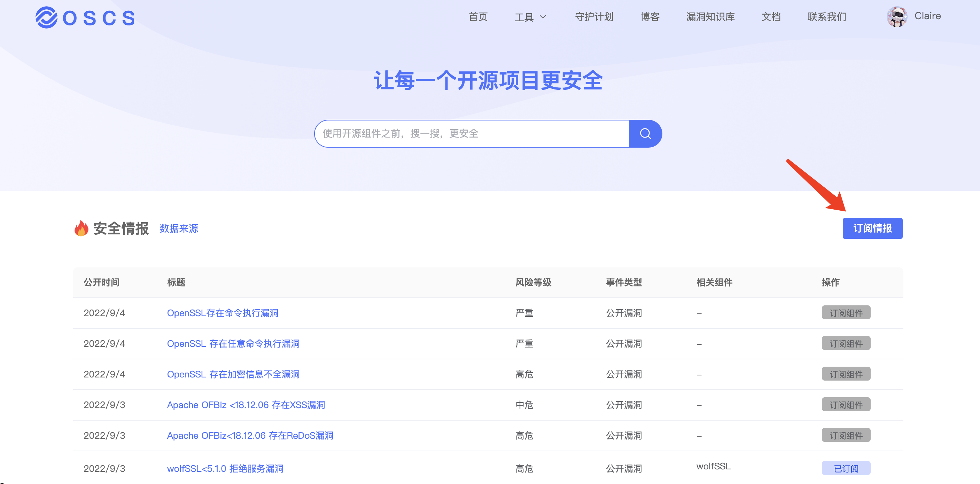
Task: Click 订阅组件 for OpenSSL存在命令执行漏洞
Action: coord(845,313)
